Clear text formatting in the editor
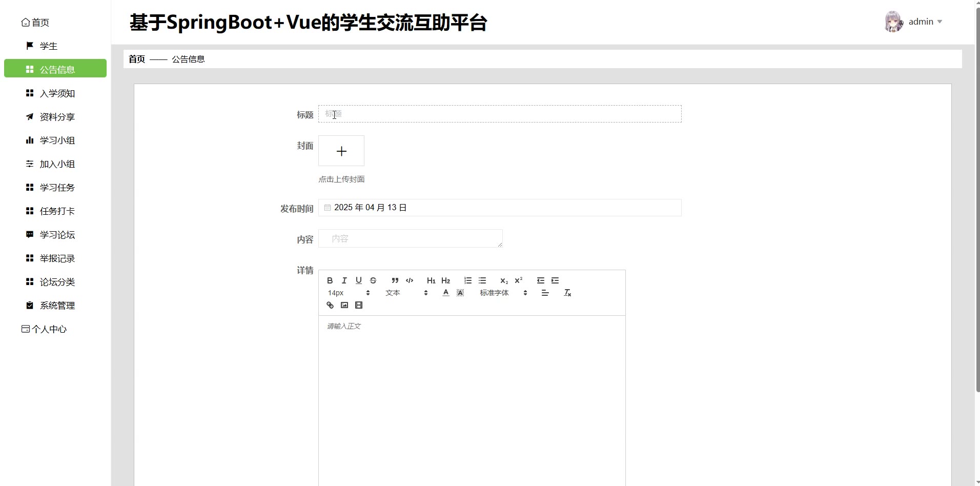Image resolution: width=980 pixels, height=486 pixels. pos(567,293)
